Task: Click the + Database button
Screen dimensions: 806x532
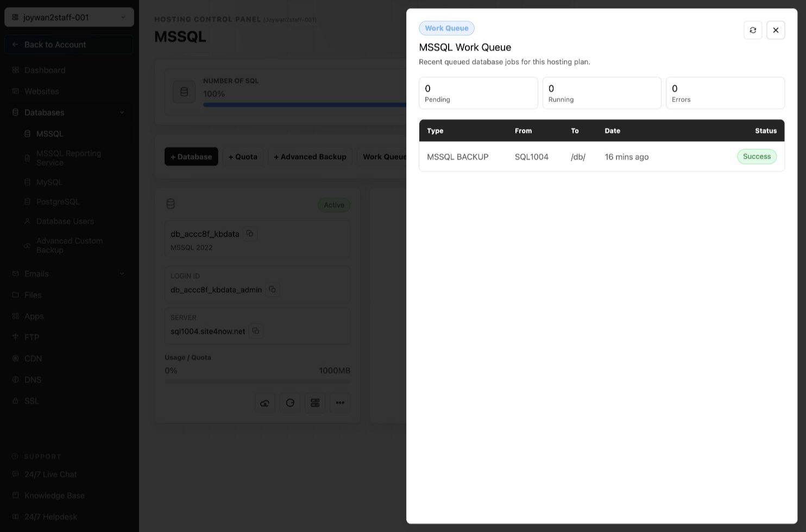Action: 191,156
